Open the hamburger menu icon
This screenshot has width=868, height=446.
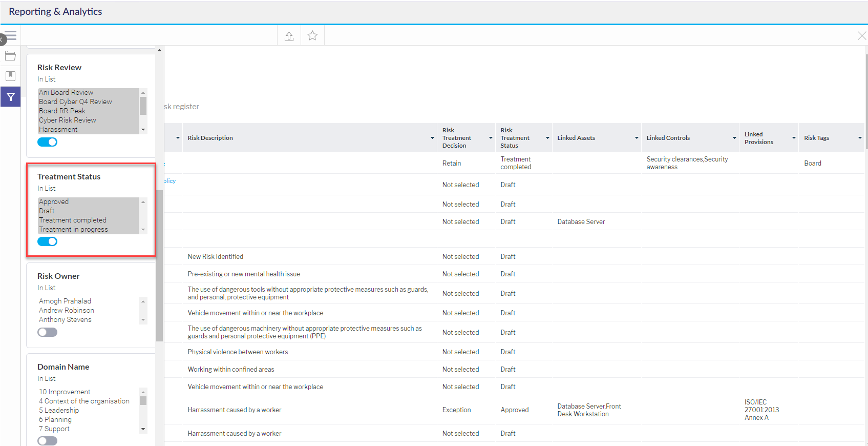(11, 35)
